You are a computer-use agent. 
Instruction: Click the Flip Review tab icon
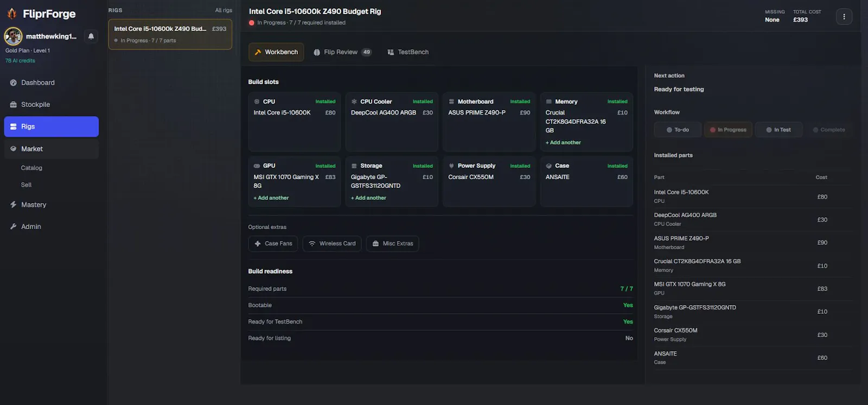pyautogui.click(x=317, y=52)
